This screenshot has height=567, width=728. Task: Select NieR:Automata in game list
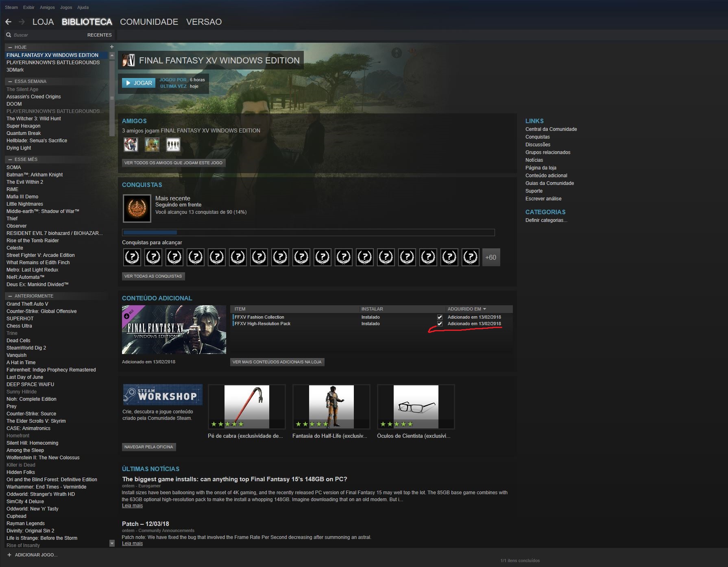coord(25,277)
